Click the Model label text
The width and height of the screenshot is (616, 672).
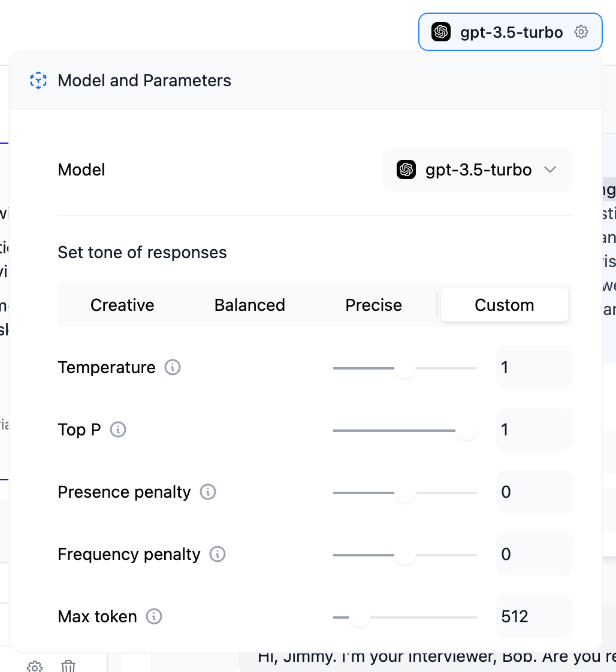point(81,169)
